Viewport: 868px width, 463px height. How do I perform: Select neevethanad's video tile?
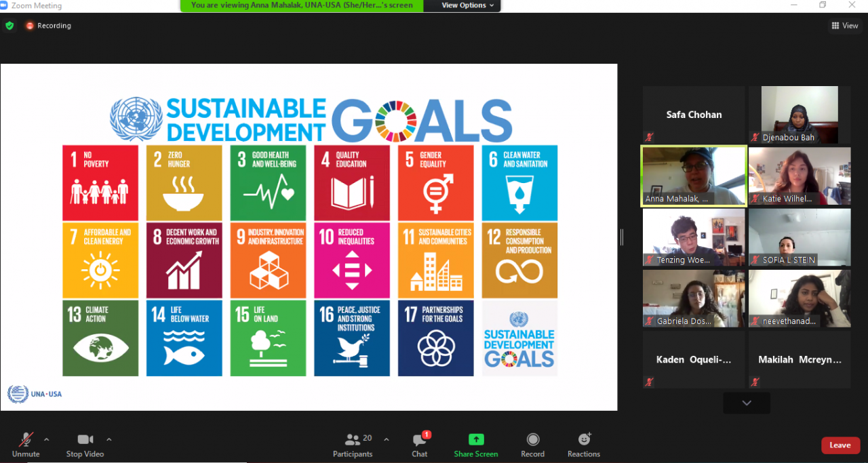[x=800, y=298]
